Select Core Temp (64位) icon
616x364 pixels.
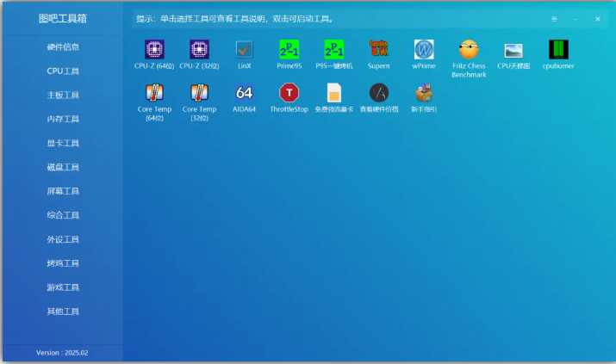154,93
